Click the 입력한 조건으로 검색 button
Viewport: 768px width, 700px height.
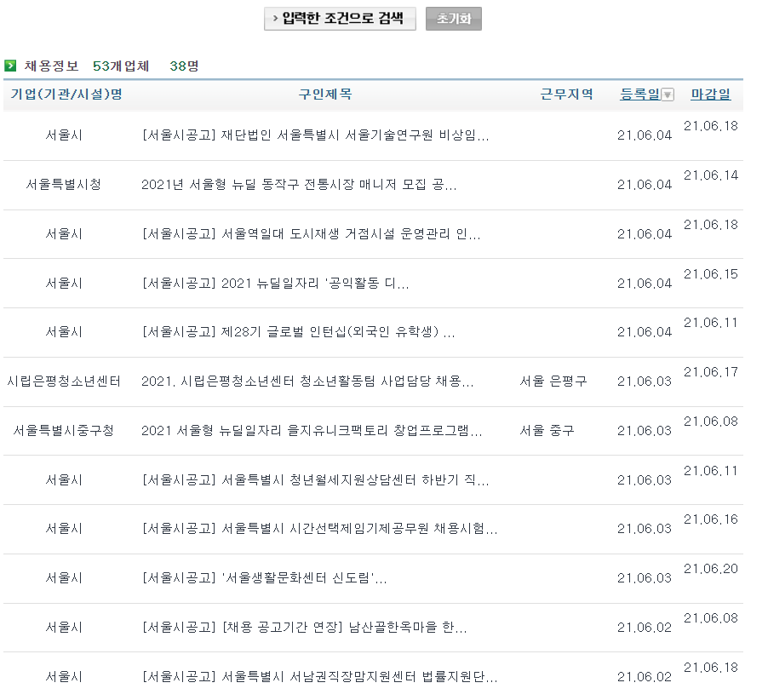(340, 19)
